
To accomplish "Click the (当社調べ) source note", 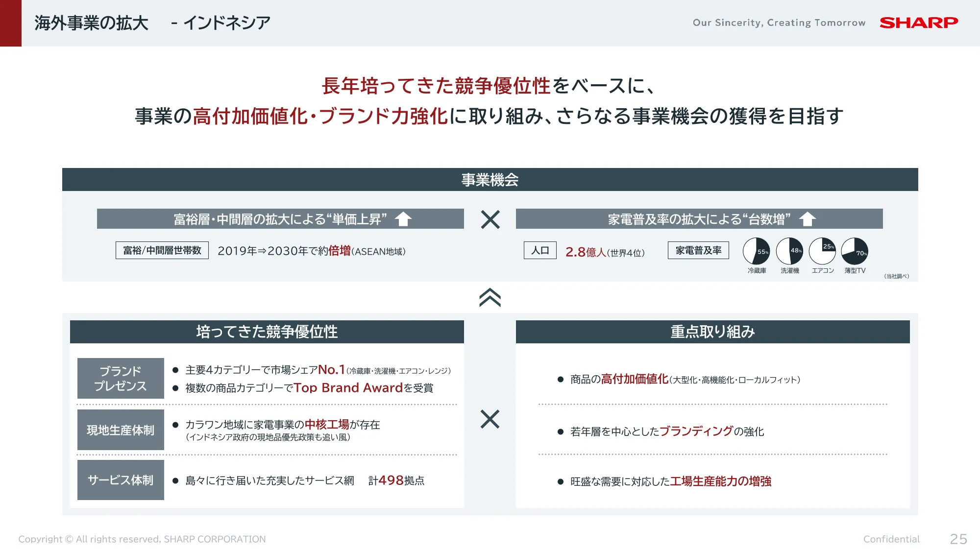I will pos(896,276).
